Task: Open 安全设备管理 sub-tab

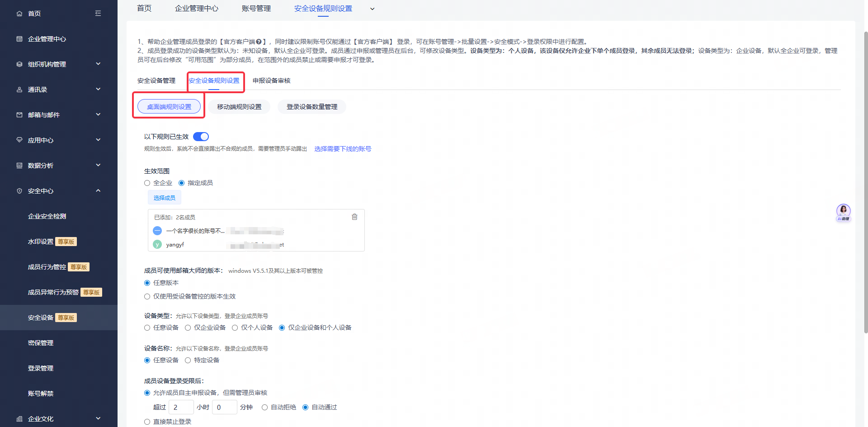Action: (156, 81)
